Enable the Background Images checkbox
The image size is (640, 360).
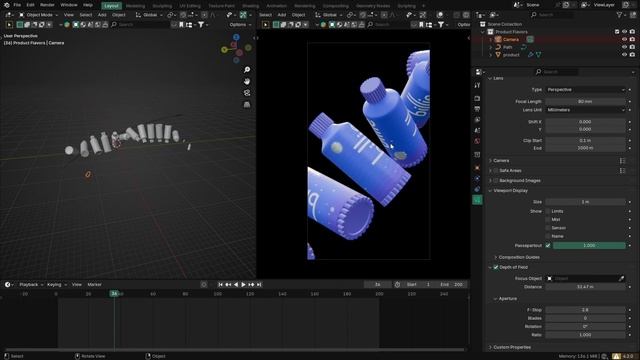(496, 180)
